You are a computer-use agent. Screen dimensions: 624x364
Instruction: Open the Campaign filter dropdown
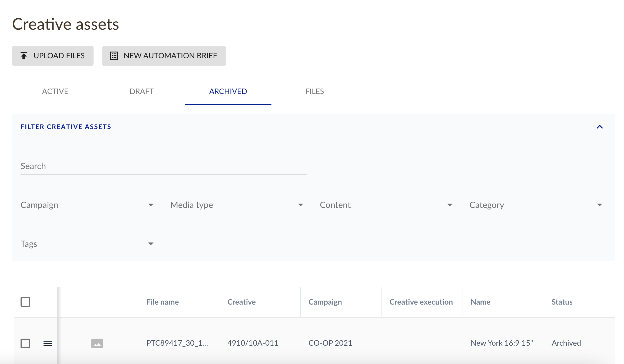89,205
